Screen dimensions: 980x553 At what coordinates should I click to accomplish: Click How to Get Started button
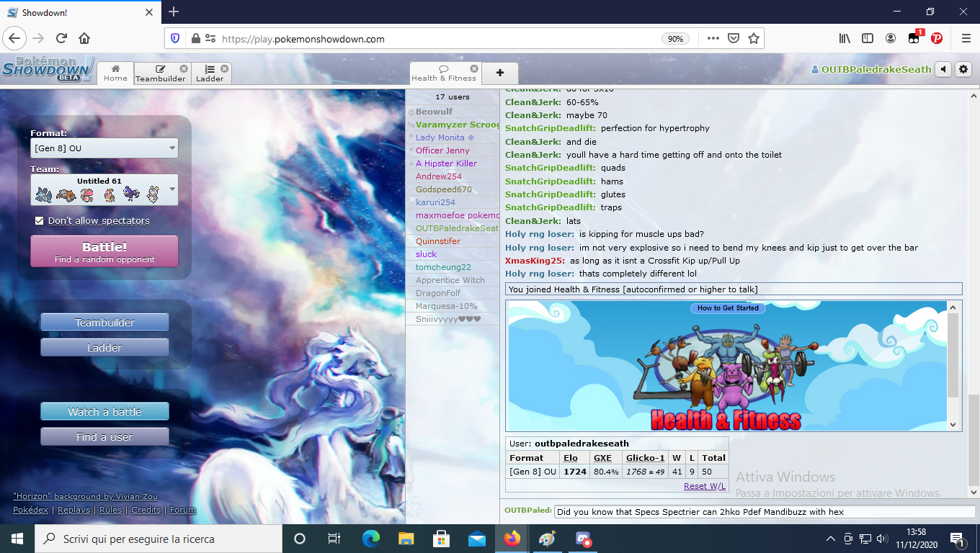[x=728, y=308]
